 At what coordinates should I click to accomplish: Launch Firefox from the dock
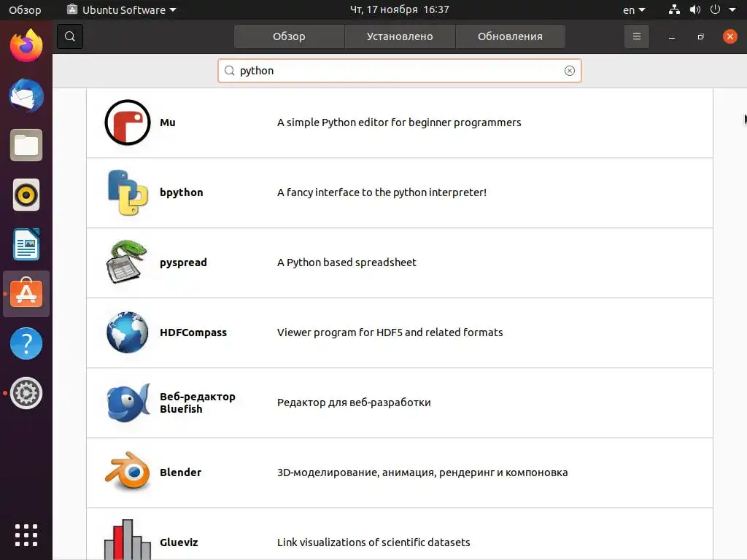[26, 45]
